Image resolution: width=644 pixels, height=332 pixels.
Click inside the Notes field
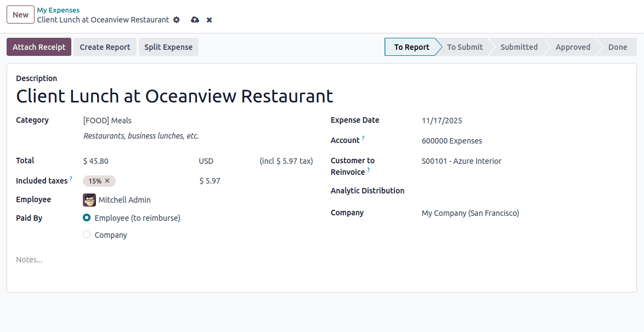click(30, 259)
